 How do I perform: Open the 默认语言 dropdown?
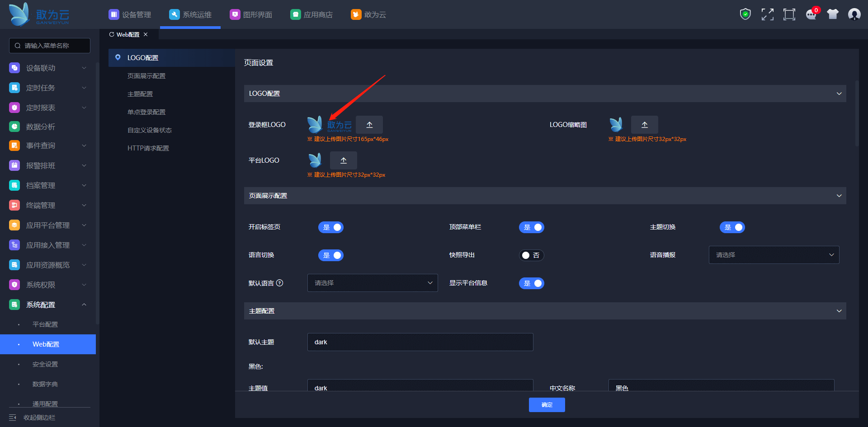point(373,283)
